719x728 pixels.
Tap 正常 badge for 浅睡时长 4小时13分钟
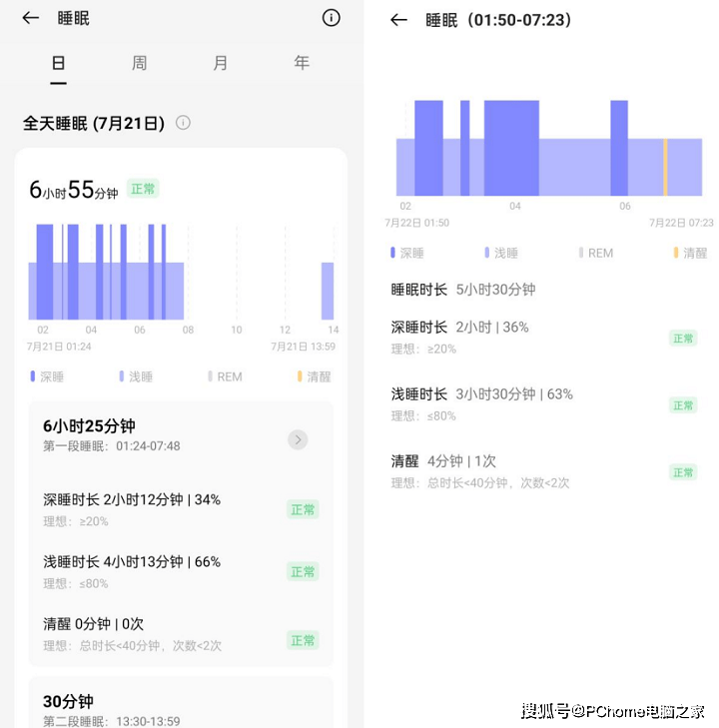coord(303,571)
